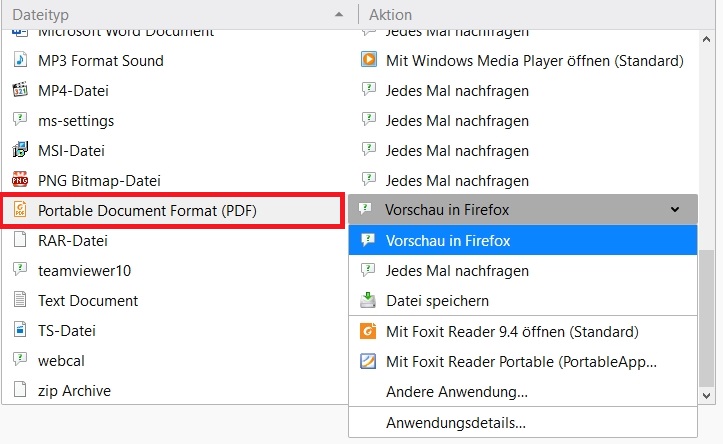Choose Mit Foxit Reader 9.4 öffnen (Standard)
Viewport: 723px width, 444px height.
[x=523, y=332]
